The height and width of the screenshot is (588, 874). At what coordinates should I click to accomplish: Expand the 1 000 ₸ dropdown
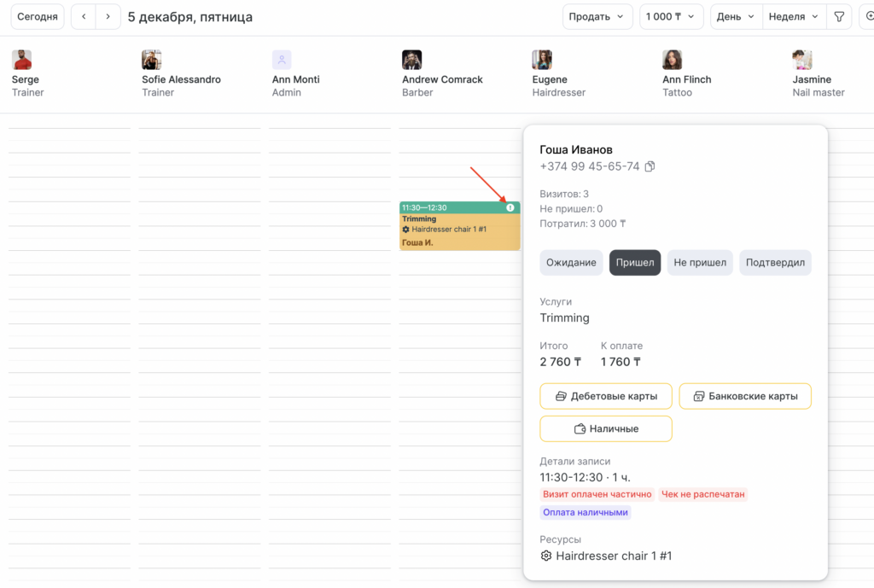point(670,17)
